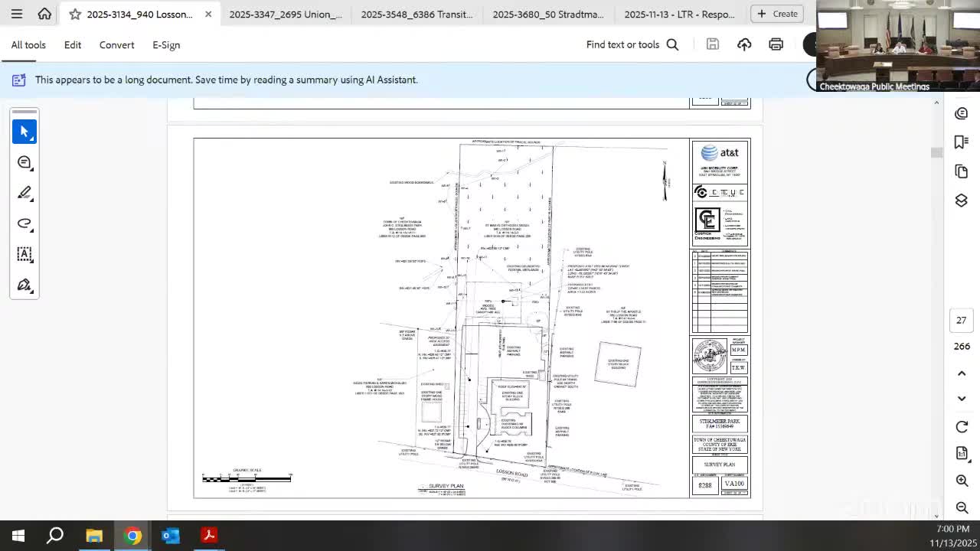Select the Highlight pen tool
Image resolution: width=980 pixels, height=551 pixels.
pyautogui.click(x=24, y=193)
